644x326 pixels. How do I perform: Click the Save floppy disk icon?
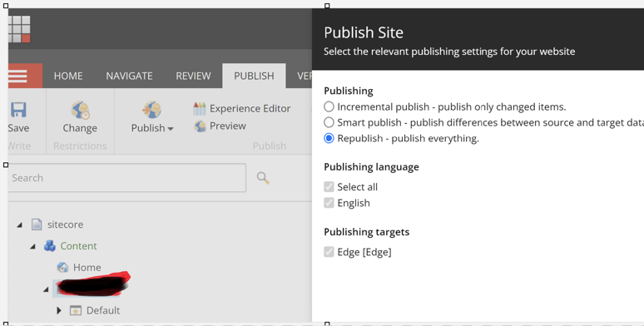click(x=18, y=110)
